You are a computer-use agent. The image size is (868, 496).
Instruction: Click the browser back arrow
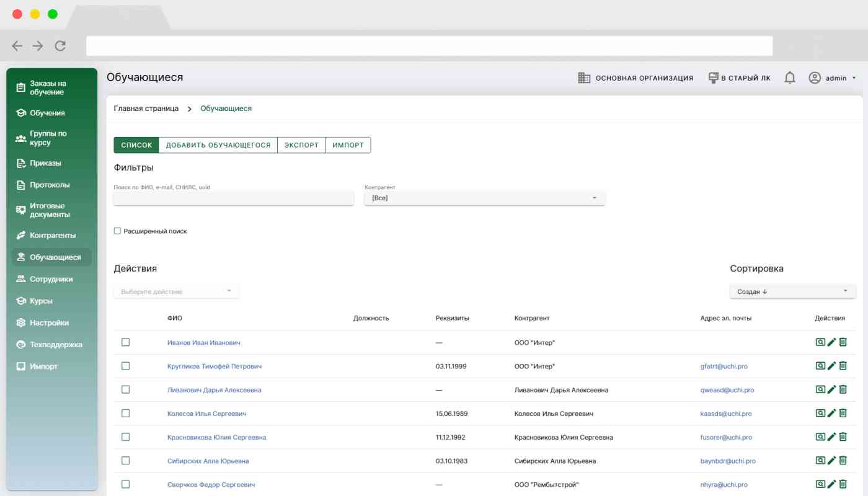click(x=17, y=46)
